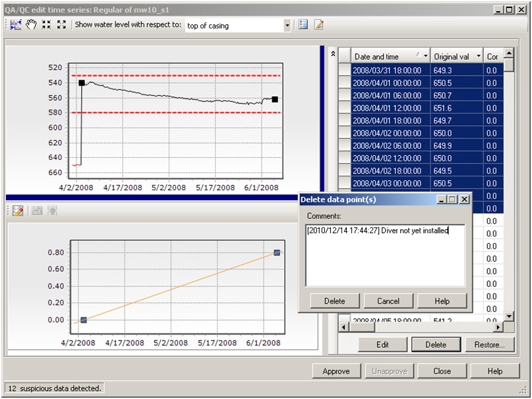Open the water level reference dropdown
532x399 pixels.
[x=287, y=26]
